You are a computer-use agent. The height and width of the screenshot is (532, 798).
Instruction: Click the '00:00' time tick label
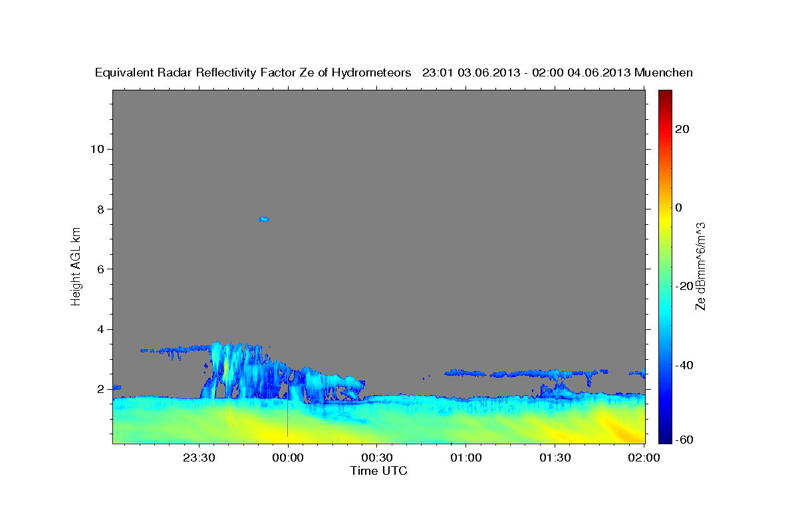[x=288, y=458]
